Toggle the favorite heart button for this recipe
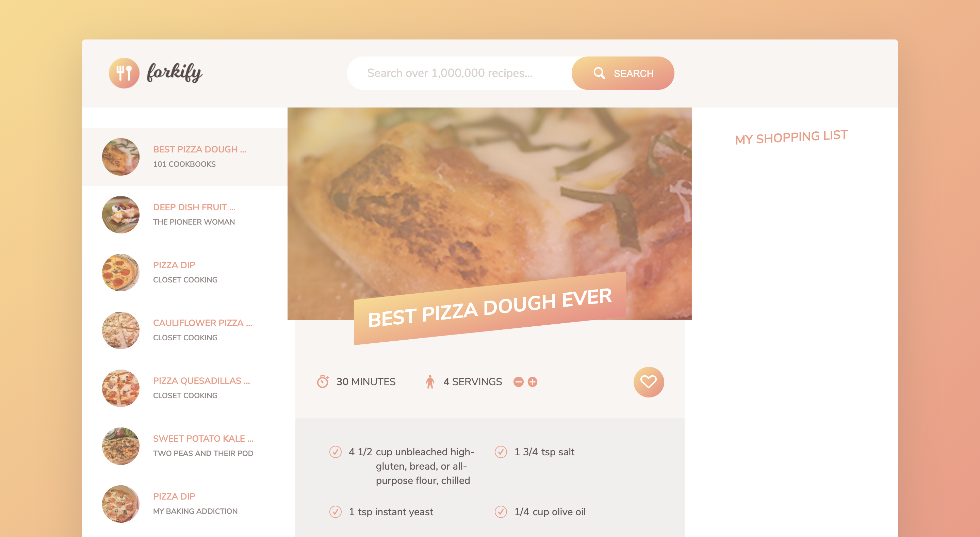 [x=648, y=382]
